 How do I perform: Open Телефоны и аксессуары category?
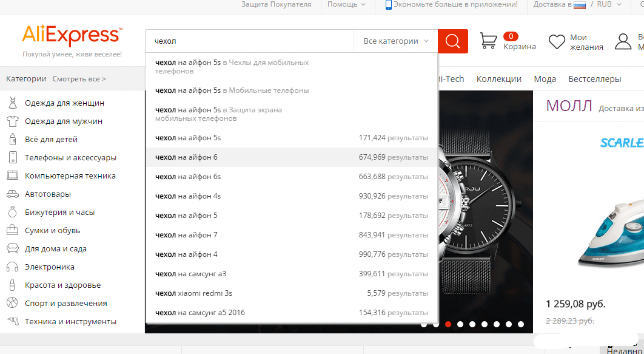(70, 157)
